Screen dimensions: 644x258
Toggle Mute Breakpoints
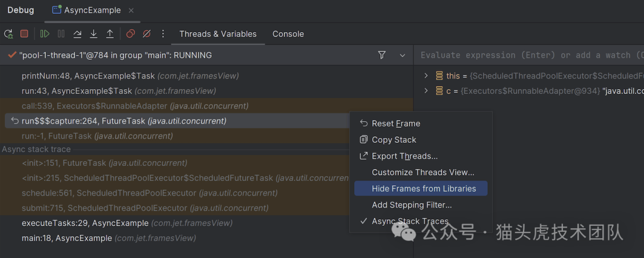click(147, 34)
